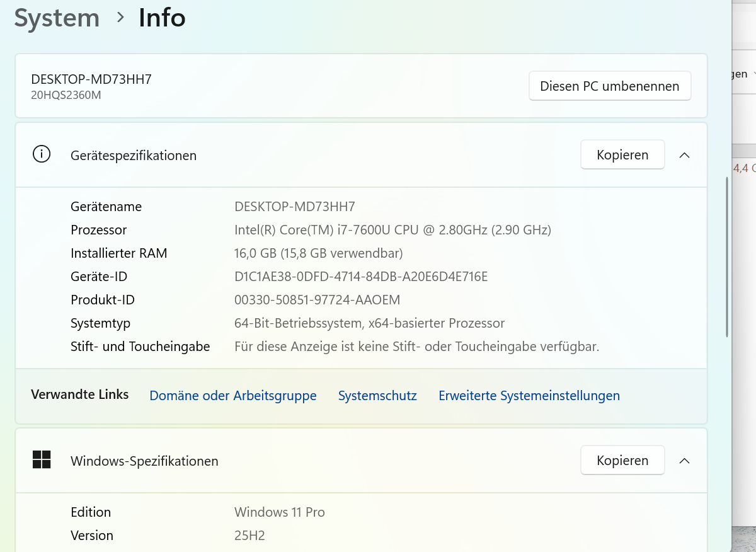
Task: Click the Gerätespezifikationen heading
Action: click(x=134, y=155)
